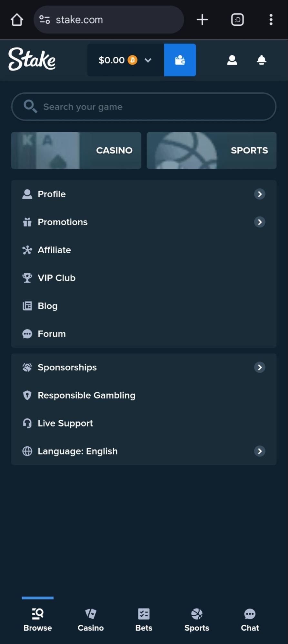
Task: Switch to Bets bottom tab
Action: 144,620
